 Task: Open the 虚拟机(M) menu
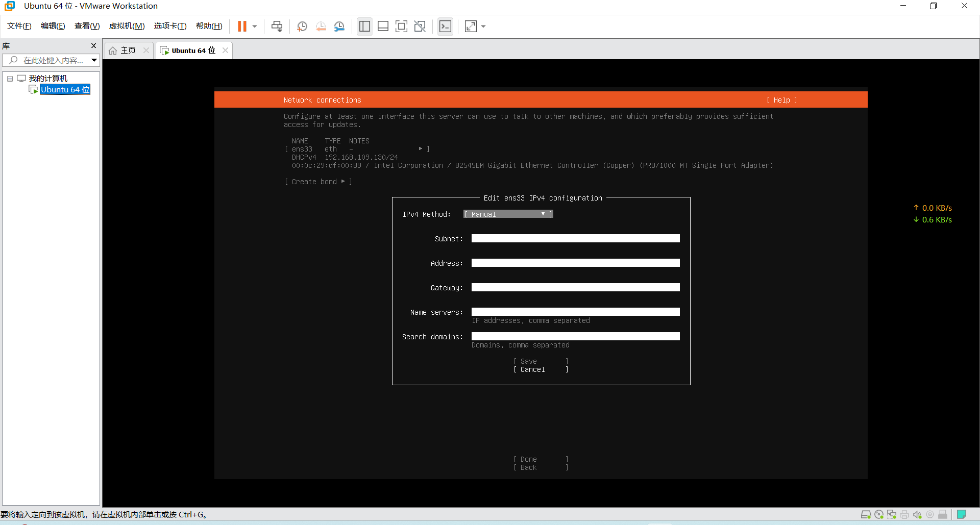point(127,26)
